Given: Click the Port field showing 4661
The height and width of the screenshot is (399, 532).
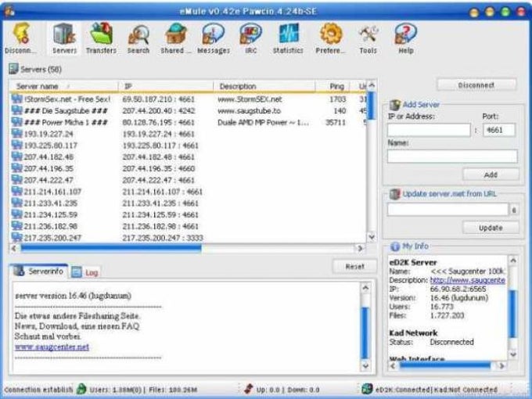Looking at the screenshot, I should tap(499, 130).
